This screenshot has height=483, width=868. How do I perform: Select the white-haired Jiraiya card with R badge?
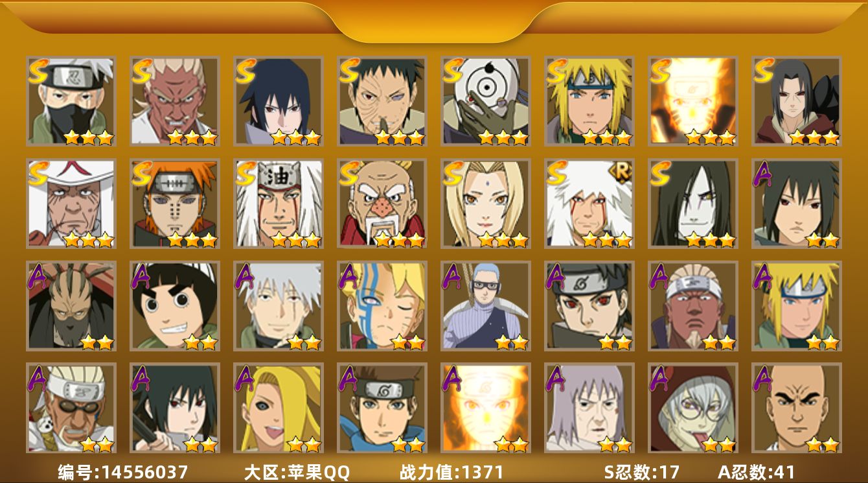(589, 203)
